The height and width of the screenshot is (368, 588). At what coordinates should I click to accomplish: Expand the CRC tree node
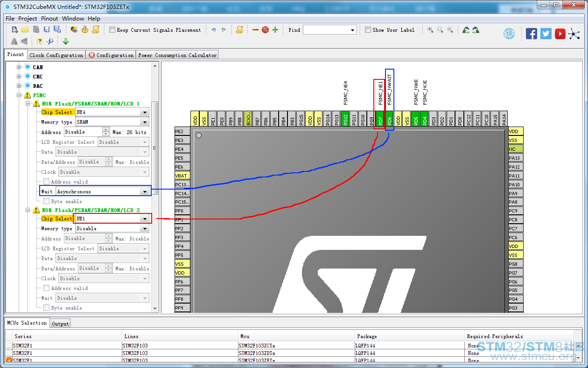[x=19, y=77]
